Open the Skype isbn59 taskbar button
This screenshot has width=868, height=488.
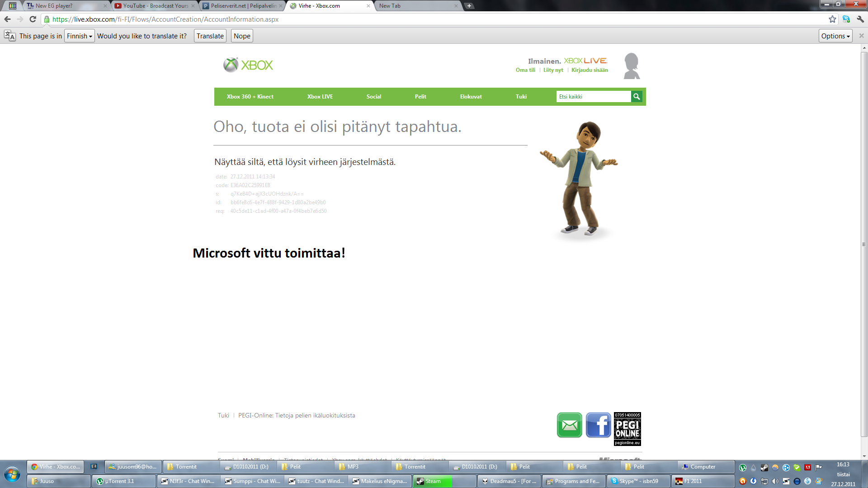pyautogui.click(x=638, y=481)
